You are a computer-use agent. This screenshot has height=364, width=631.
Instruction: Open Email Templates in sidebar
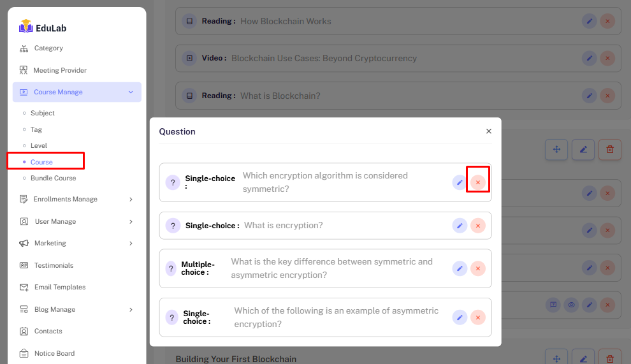(x=60, y=288)
